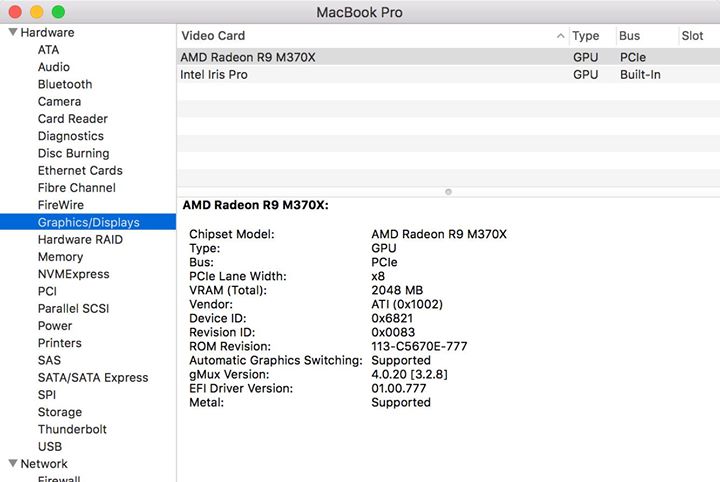
Task: Click the Video Card sort arrow indicator
Action: [560, 36]
